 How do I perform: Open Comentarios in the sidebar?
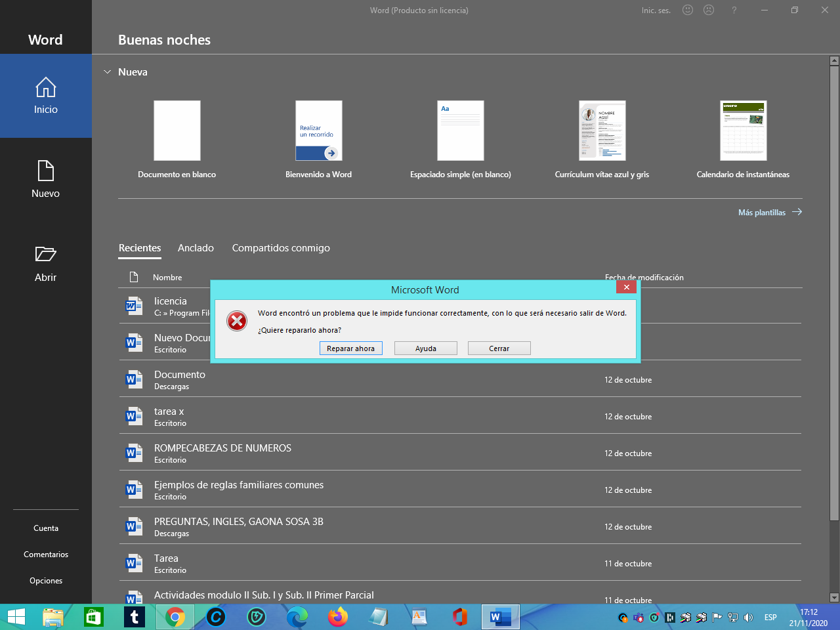(x=46, y=555)
